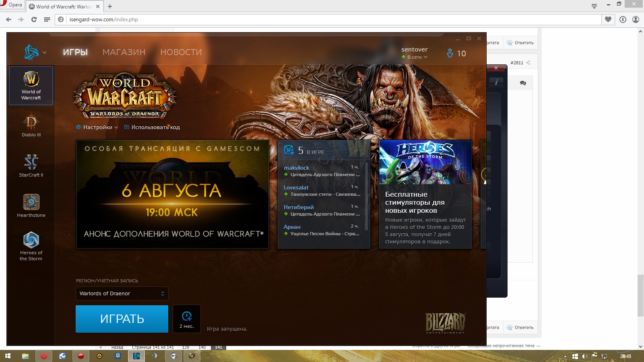This screenshot has width=644, height=362.
Task: Switch to Opera in the taskbar
Action: (x=44, y=356)
